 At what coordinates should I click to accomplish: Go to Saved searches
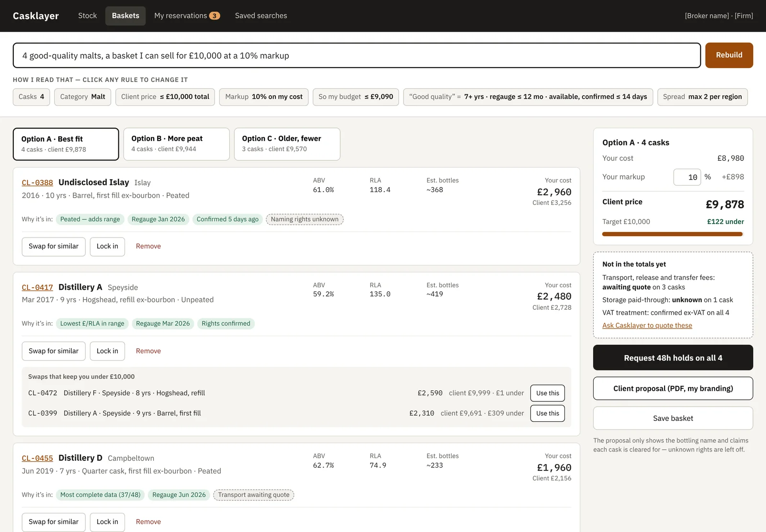(261, 16)
